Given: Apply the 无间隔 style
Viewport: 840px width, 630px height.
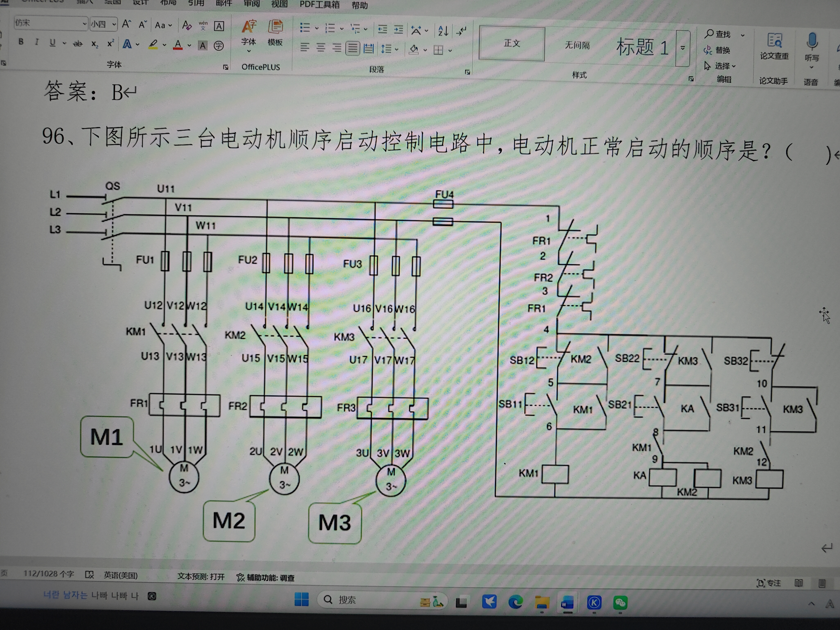Looking at the screenshot, I should [x=577, y=46].
